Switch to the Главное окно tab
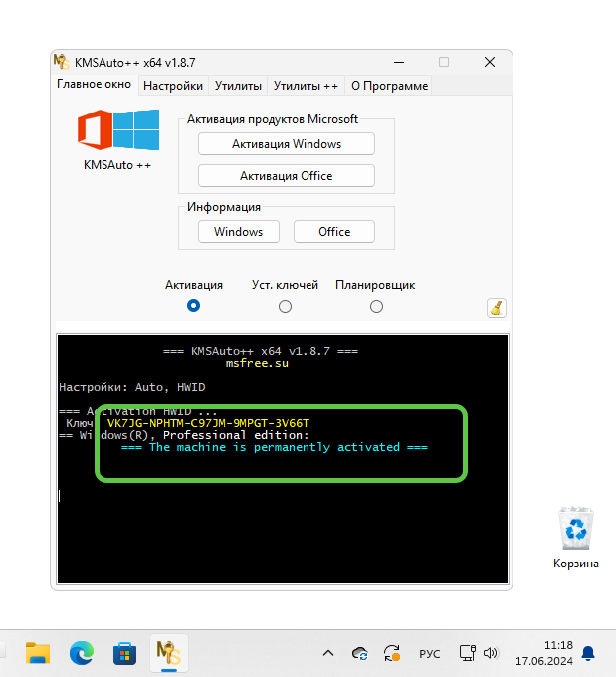This screenshot has width=616, height=677. click(95, 84)
